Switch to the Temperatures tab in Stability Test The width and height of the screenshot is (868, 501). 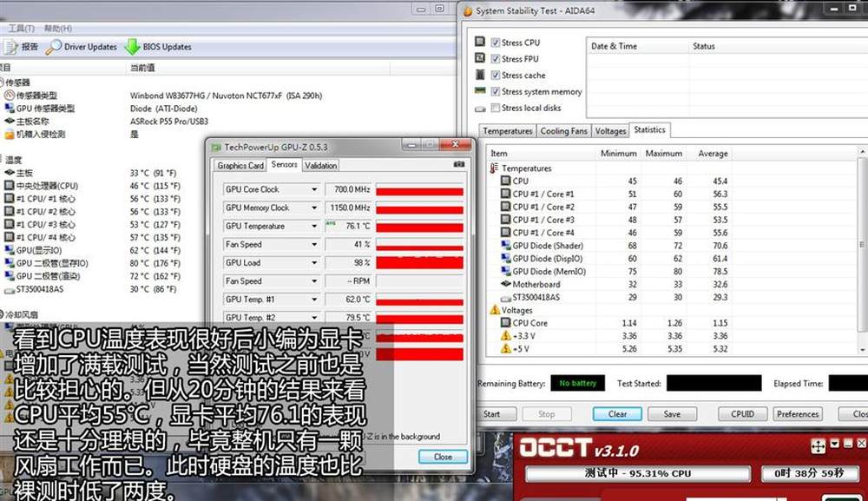pyautogui.click(x=508, y=131)
